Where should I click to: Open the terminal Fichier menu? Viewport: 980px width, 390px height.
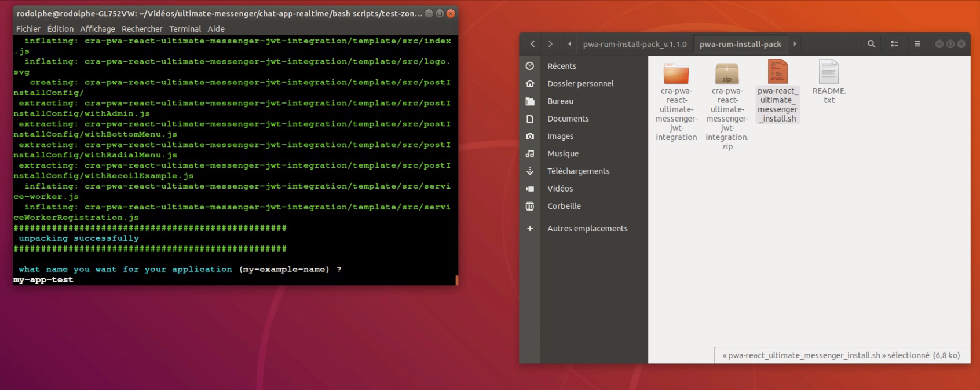coord(28,29)
